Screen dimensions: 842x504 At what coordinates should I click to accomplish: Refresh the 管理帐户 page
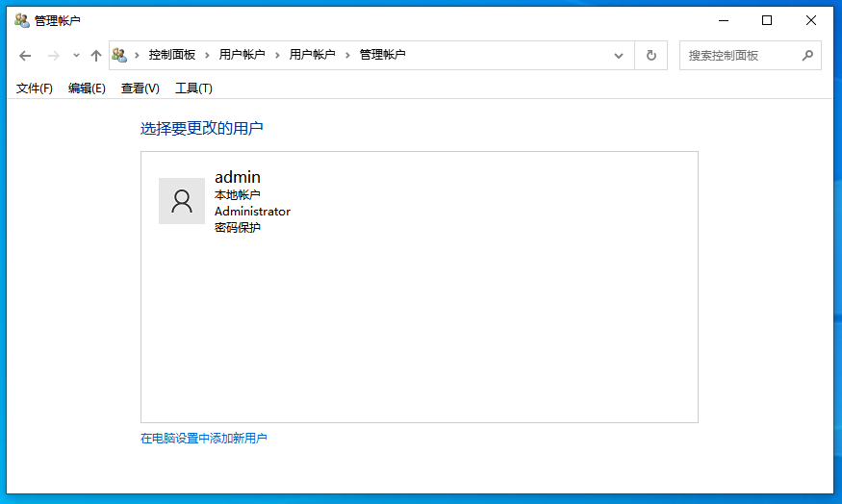(x=651, y=56)
